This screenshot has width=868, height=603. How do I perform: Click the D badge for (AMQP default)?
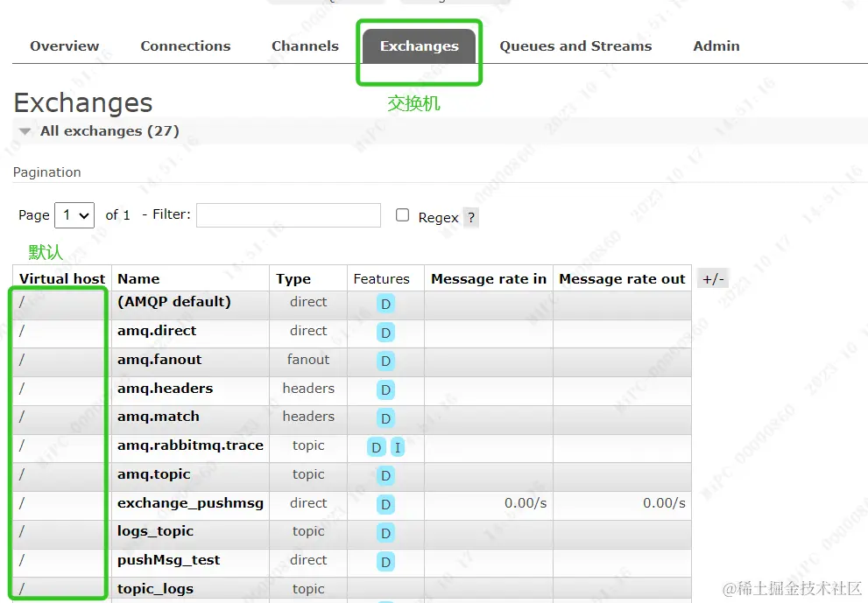[386, 304]
